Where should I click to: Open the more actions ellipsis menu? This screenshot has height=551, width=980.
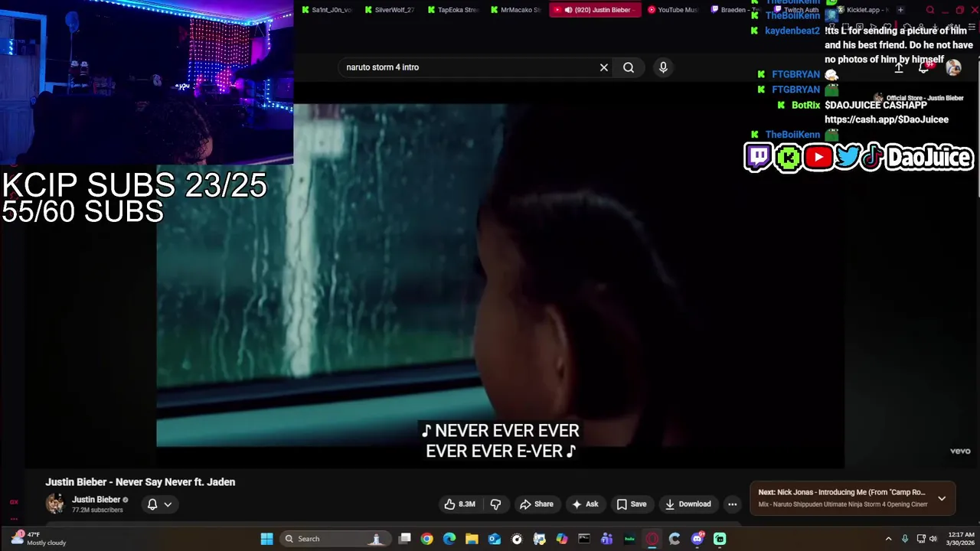point(733,504)
